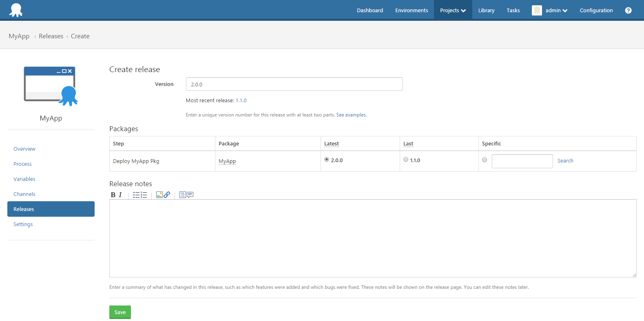Insert a code block in release notes
Image resolution: width=644 pixels, height=321 pixels.
click(182, 195)
